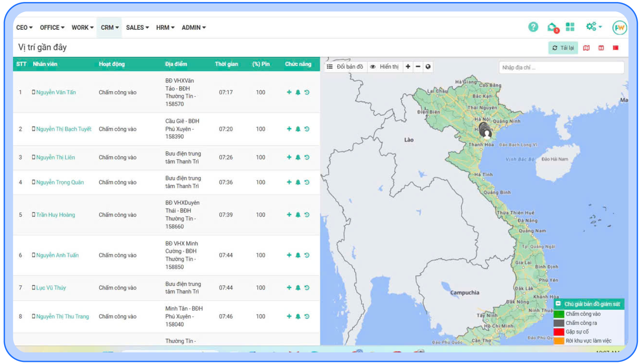Zoom out the map with minus
The height and width of the screenshot is (364, 641).
[418, 67]
